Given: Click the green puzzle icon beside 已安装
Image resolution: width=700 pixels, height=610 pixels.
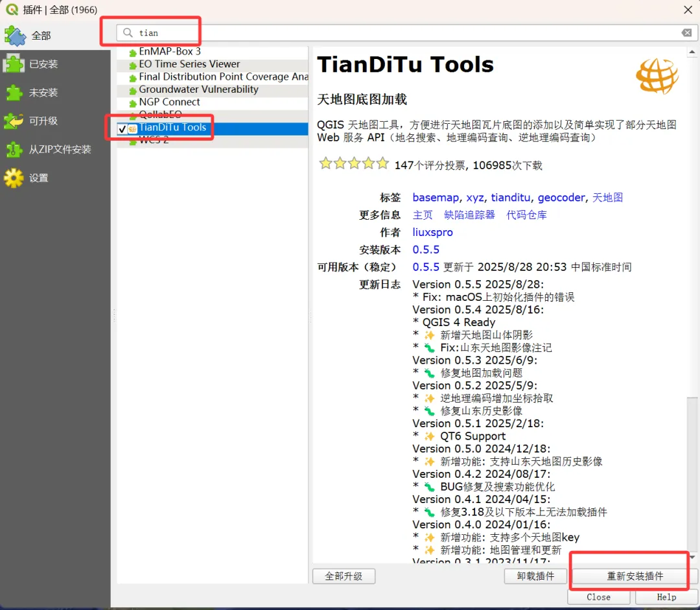Looking at the screenshot, I should tap(14, 64).
